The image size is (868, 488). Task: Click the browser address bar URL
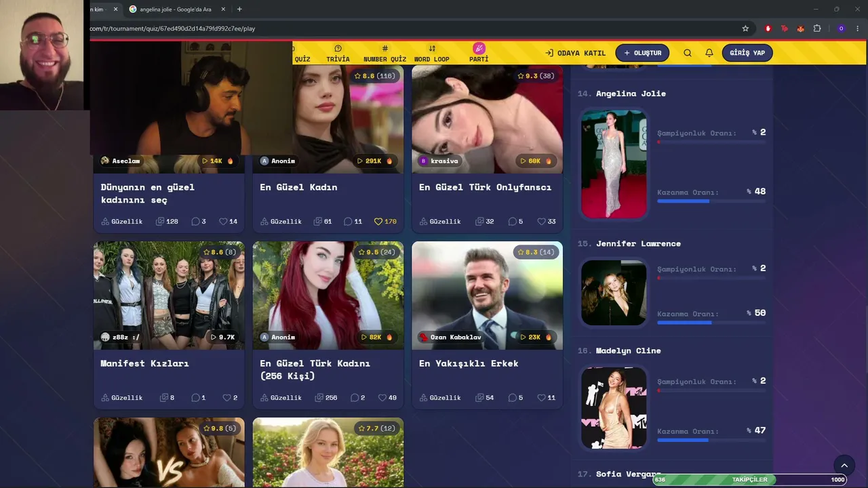click(172, 28)
